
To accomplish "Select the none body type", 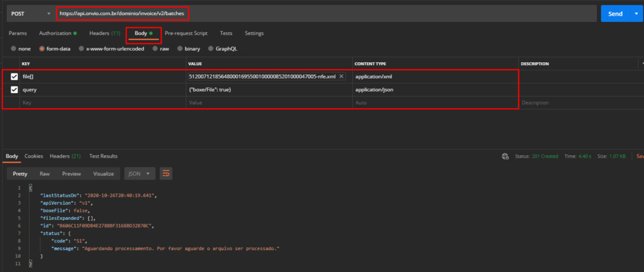I will pyautogui.click(x=21, y=49).
